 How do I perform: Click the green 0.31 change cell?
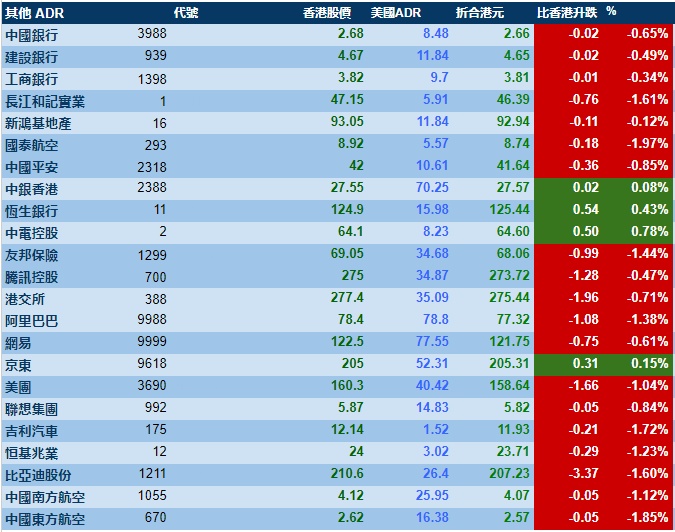pos(585,363)
